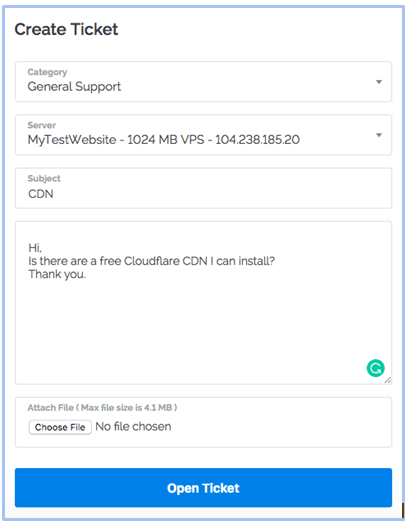Open the Category dropdown arrow
Viewport: 408px width, 524px height.
[x=379, y=82]
